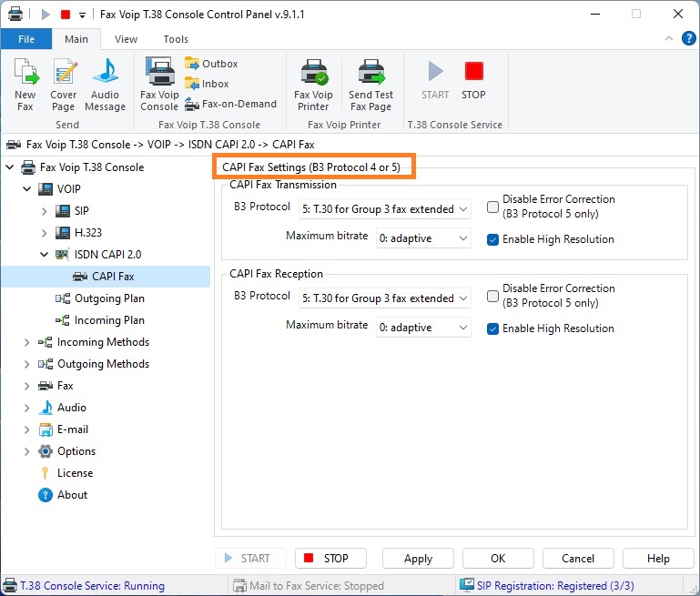Viewport: 700px width, 596px height.
Task: Open Reception Maximum bitrate dropdown
Action: pyautogui.click(x=423, y=328)
